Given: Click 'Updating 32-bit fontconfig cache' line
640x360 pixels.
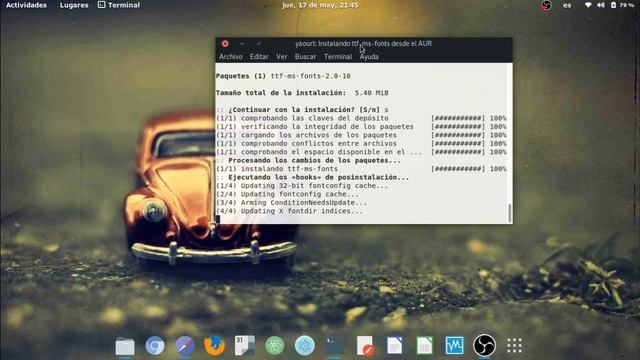Looking at the screenshot, I should (x=302, y=186).
